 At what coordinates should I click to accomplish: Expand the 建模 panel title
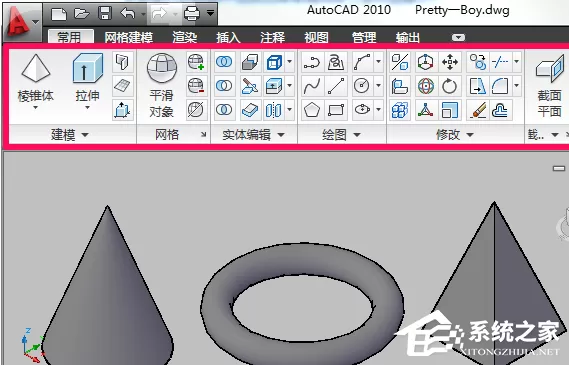[x=69, y=135]
